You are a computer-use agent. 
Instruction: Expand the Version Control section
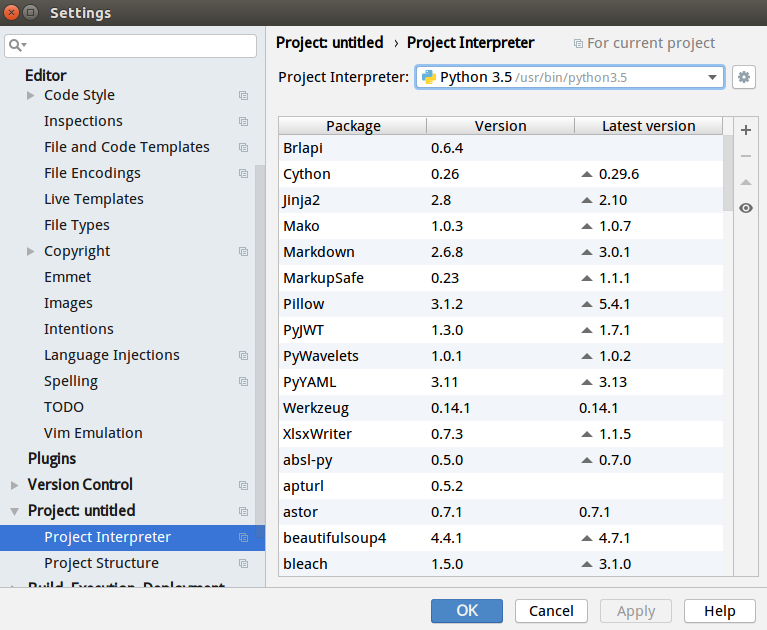tap(14, 485)
